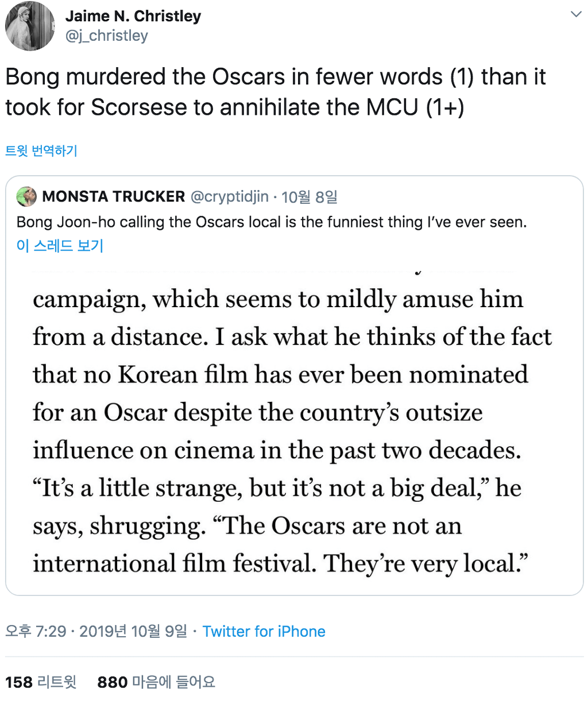View the 880 마음에 들어요 likes list
This screenshot has width=588, height=705.
click(156, 682)
